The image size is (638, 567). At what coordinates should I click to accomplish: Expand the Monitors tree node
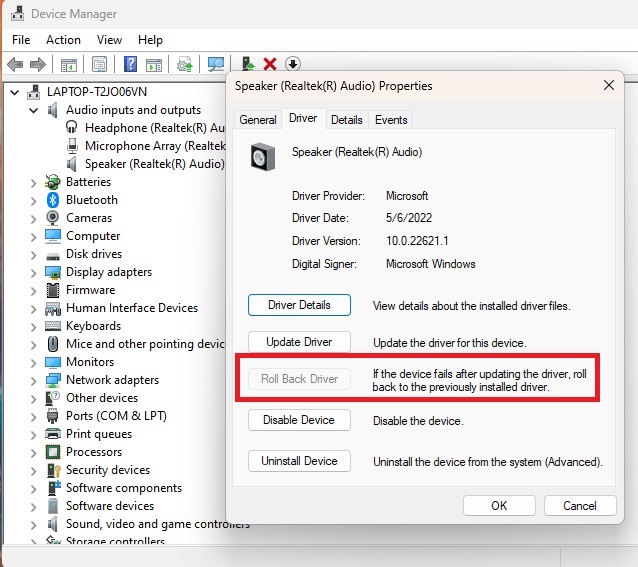[34, 362]
